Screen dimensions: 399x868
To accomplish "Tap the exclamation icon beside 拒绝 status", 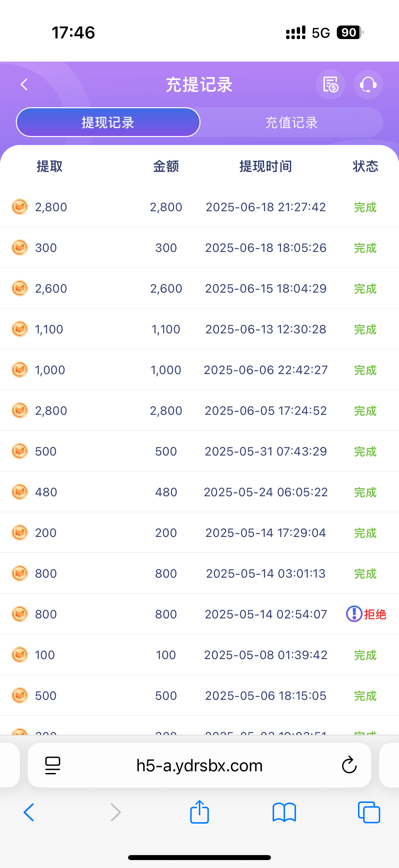I will click(x=354, y=614).
